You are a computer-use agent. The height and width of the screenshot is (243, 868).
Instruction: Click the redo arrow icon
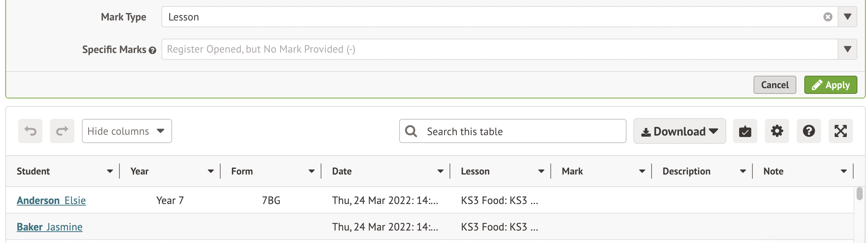[62, 131]
